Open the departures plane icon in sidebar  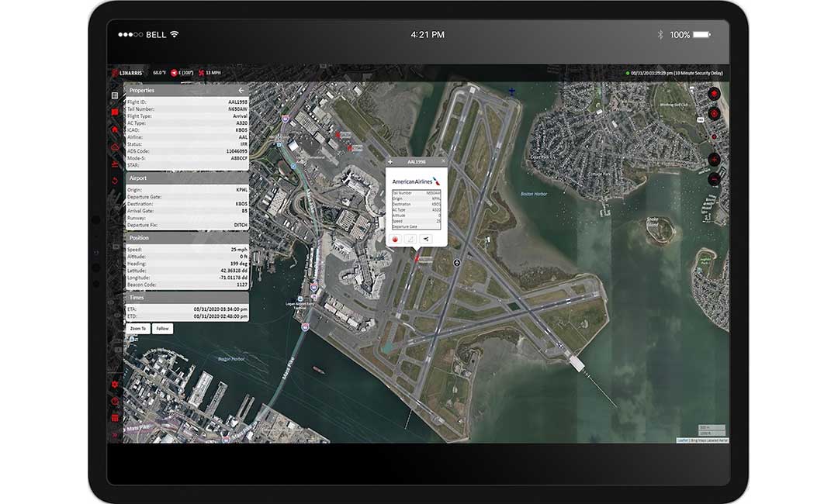114,164
